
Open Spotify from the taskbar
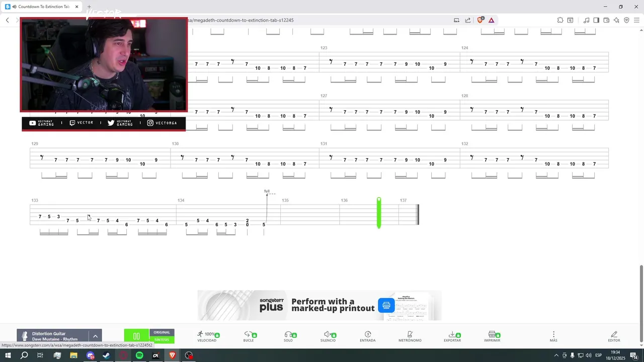139,355
